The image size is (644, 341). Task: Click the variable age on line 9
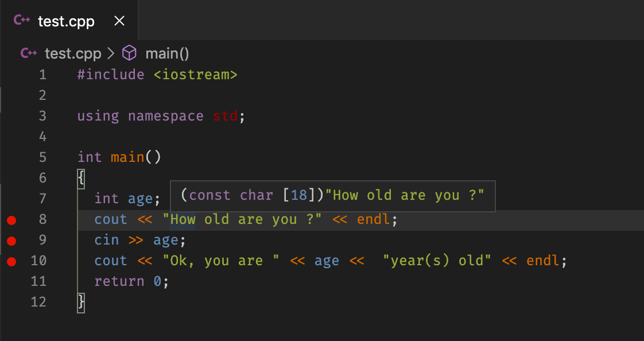tap(165, 240)
